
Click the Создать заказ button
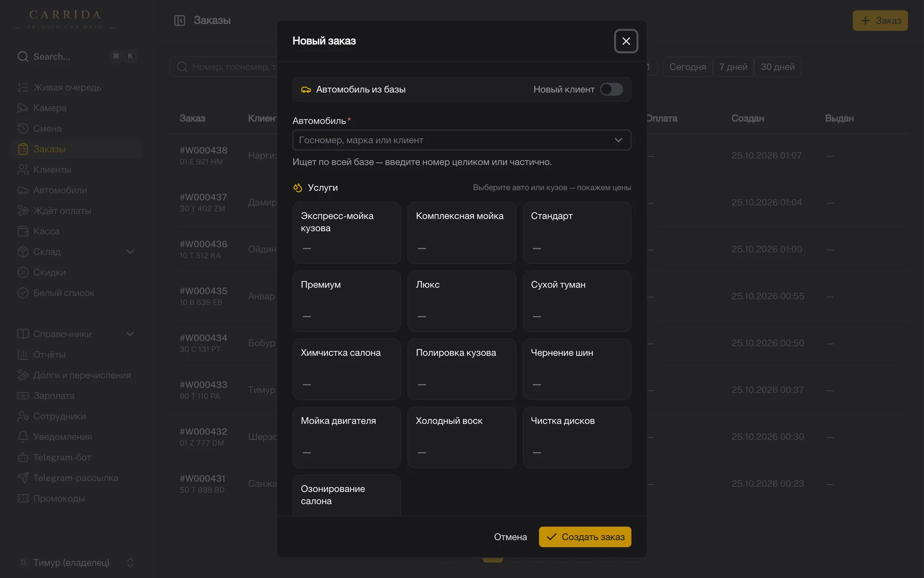pyautogui.click(x=585, y=537)
